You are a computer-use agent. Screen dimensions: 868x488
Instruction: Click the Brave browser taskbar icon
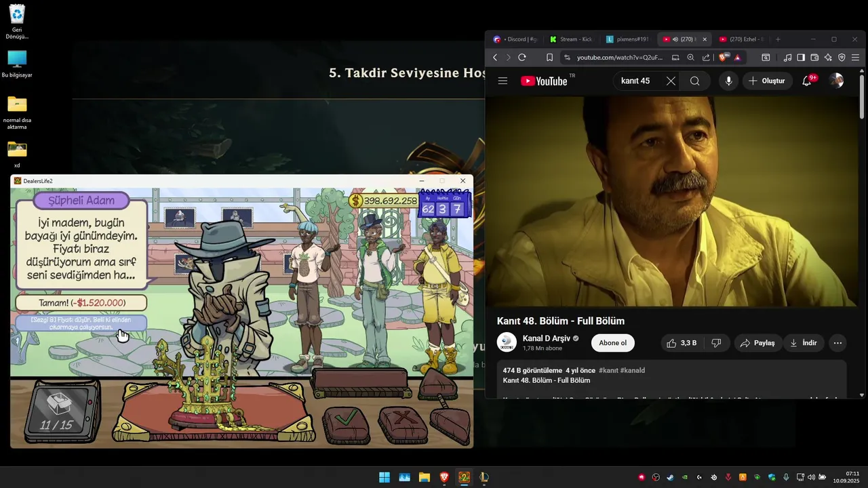[x=444, y=477]
